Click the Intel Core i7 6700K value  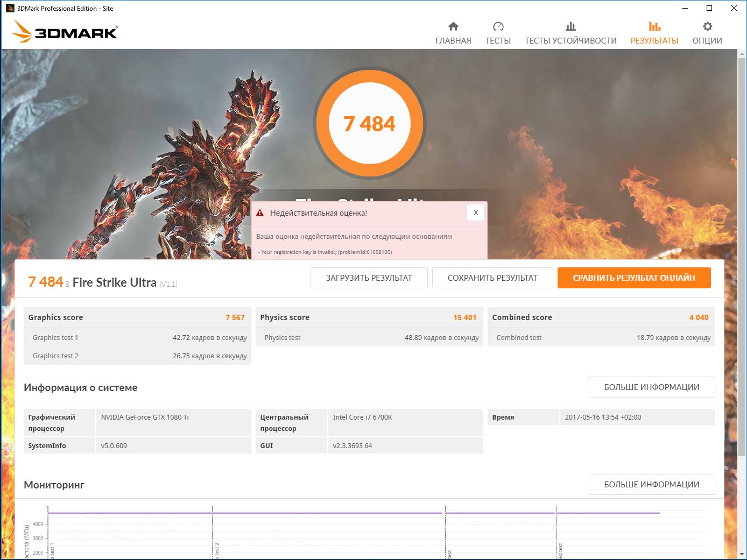363,417
